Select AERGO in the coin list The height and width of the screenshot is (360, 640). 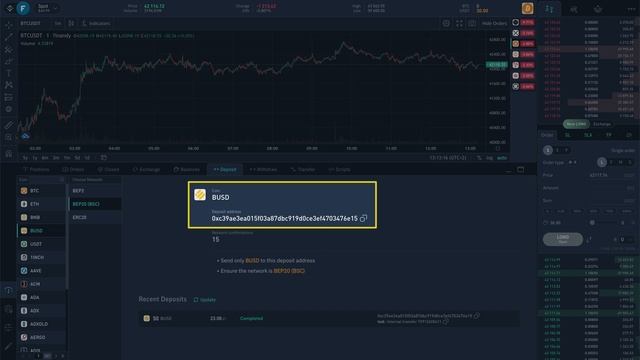click(41, 337)
